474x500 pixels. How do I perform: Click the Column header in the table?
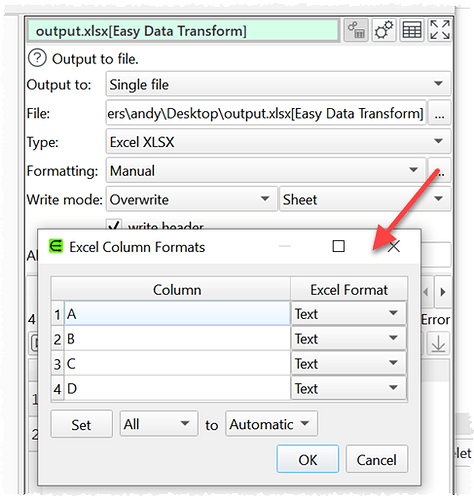177,289
